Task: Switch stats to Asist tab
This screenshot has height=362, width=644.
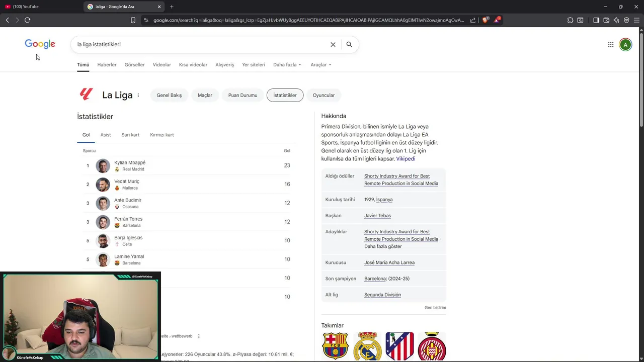Action: point(105,135)
